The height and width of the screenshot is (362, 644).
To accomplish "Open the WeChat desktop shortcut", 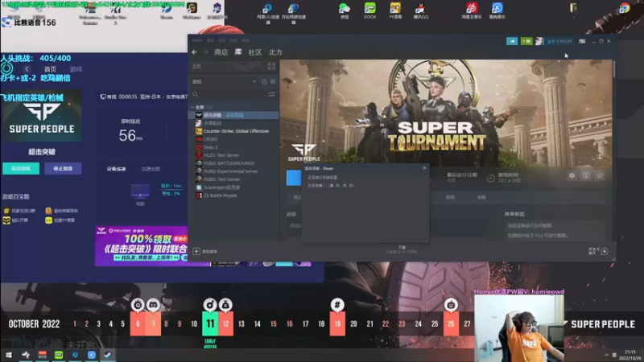I will pos(345,10).
